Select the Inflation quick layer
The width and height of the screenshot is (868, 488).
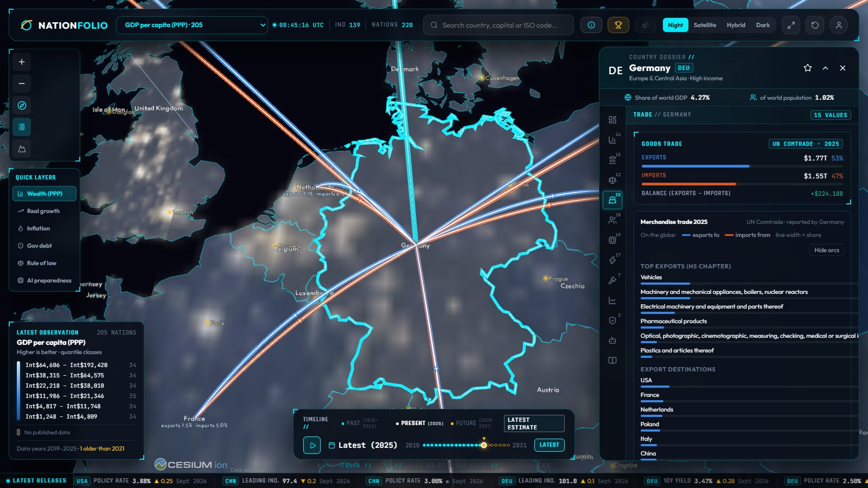click(x=44, y=228)
